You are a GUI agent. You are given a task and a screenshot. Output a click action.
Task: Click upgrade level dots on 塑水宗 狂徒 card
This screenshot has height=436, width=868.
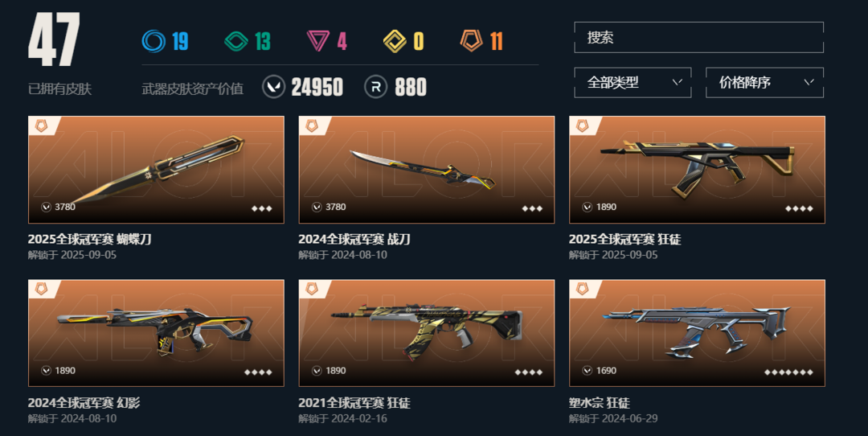click(788, 372)
